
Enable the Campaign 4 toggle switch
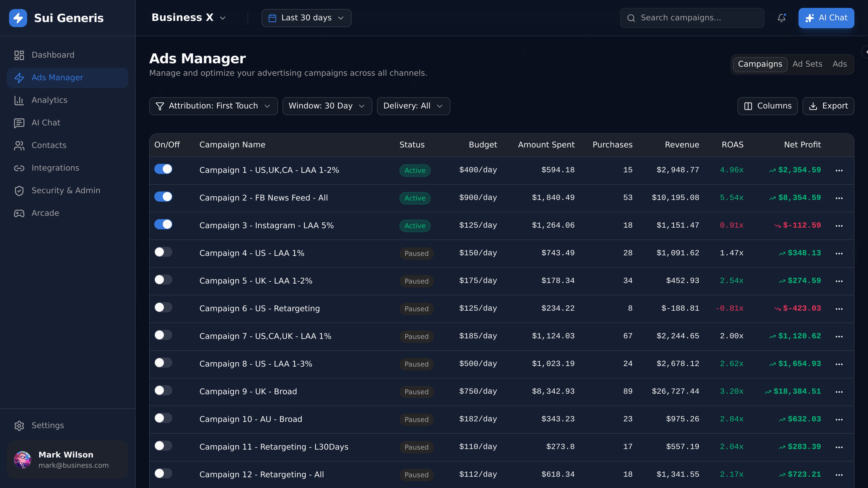[x=163, y=252]
